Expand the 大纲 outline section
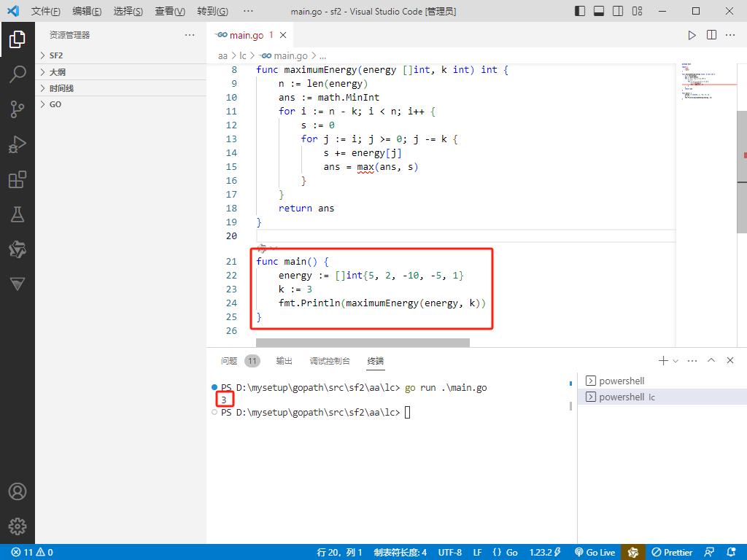Viewport: 747px width, 560px height. (x=121, y=72)
